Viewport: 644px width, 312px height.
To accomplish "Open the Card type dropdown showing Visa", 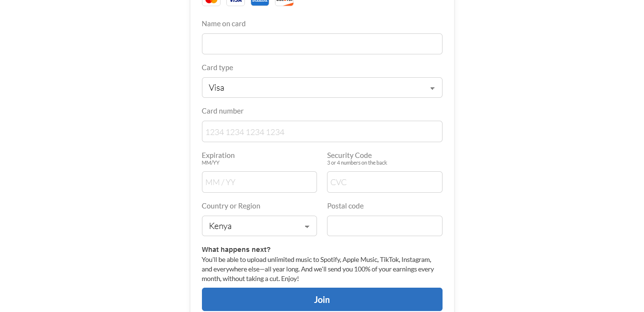I will pyautogui.click(x=315, y=88).
